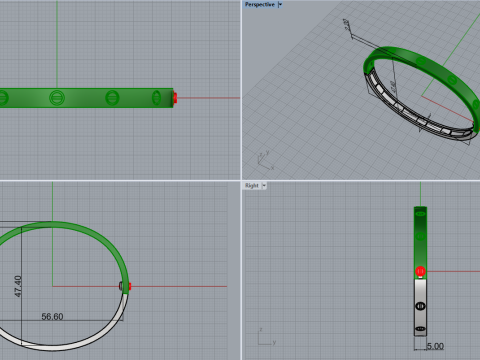Select the 5.00 dimension text

tap(435, 346)
